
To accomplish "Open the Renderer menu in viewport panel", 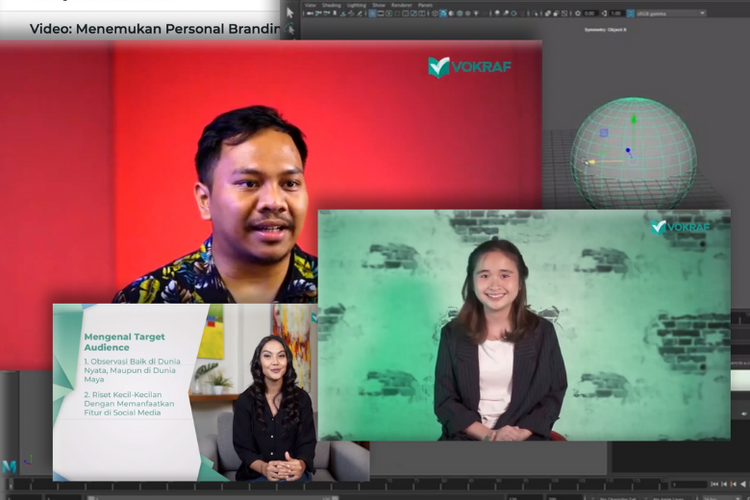I will coord(400,5).
